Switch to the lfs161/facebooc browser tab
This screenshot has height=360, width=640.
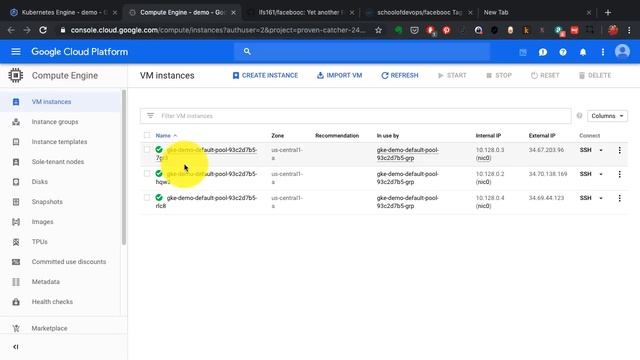click(x=301, y=13)
